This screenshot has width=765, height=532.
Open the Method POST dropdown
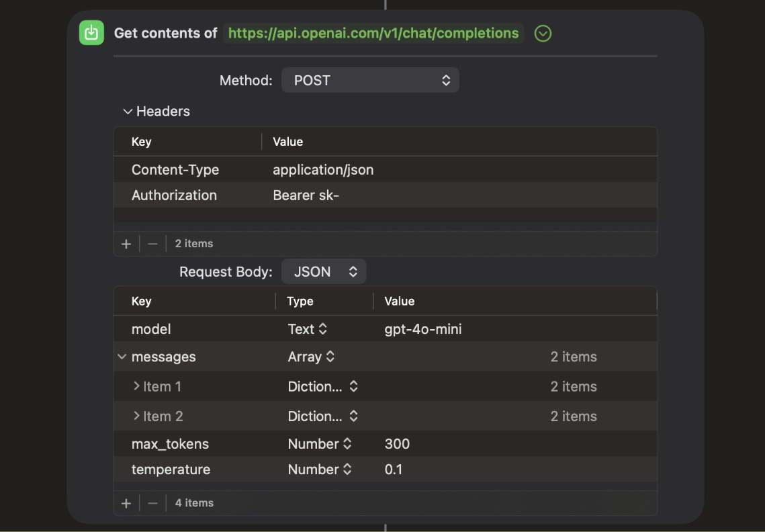pos(370,80)
